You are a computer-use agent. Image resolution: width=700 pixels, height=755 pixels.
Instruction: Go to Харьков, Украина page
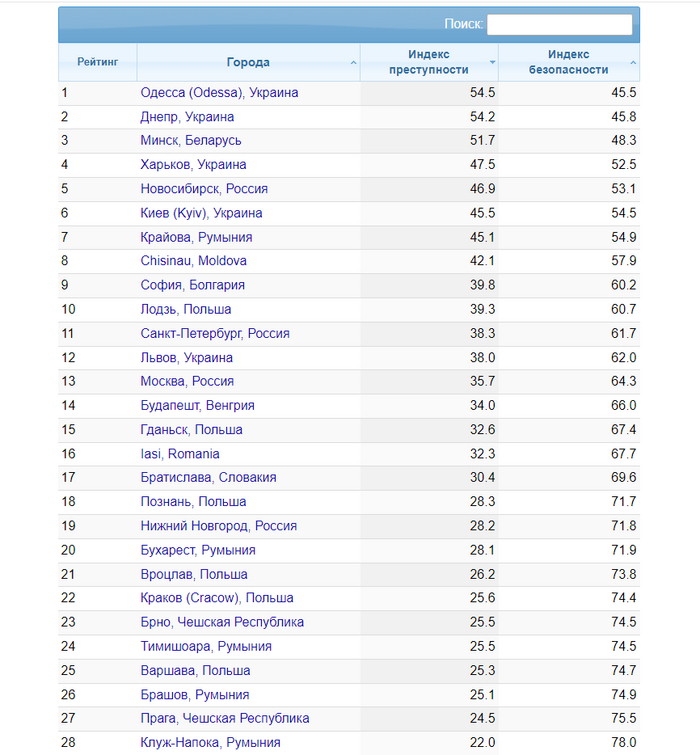pyautogui.click(x=193, y=165)
